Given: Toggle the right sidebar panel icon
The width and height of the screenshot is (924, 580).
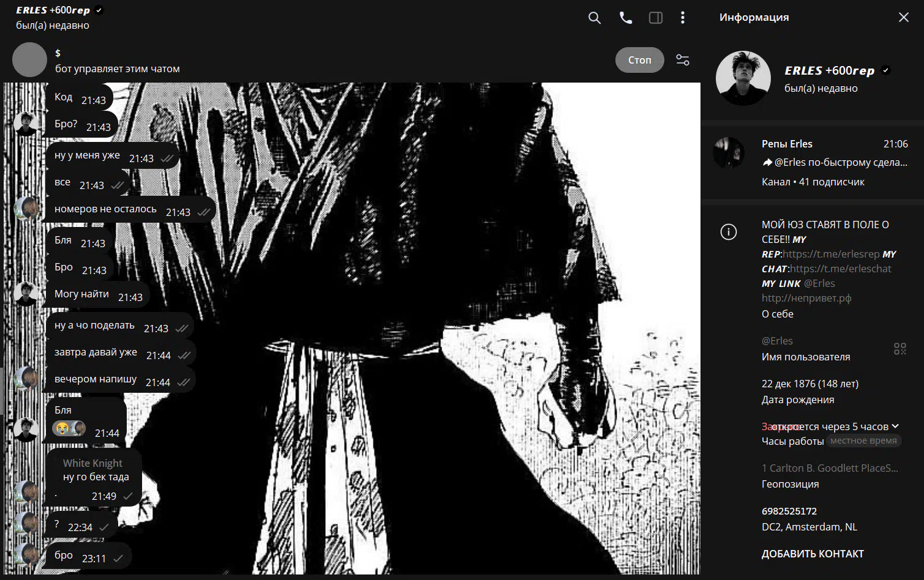Looking at the screenshot, I should (x=655, y=18).
